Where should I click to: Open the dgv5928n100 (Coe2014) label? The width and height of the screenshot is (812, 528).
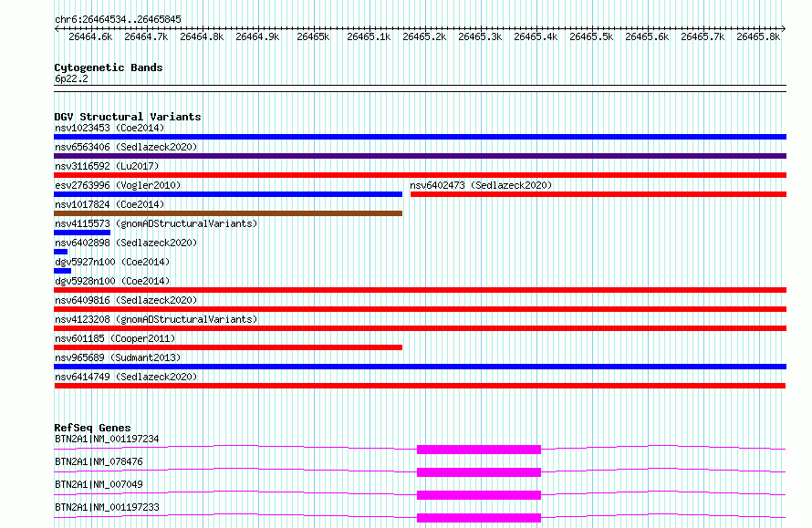112,281
